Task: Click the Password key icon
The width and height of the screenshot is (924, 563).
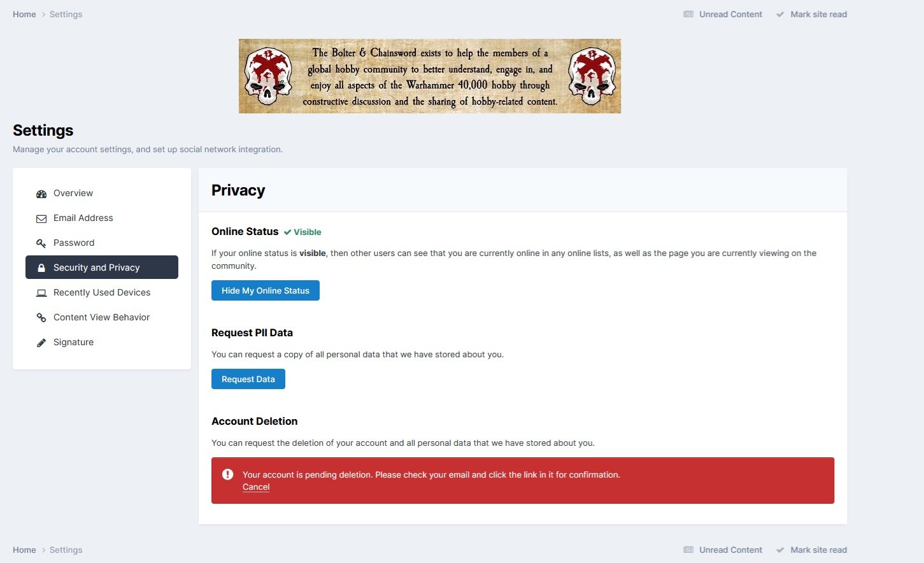Action: (x=41, y=243)
